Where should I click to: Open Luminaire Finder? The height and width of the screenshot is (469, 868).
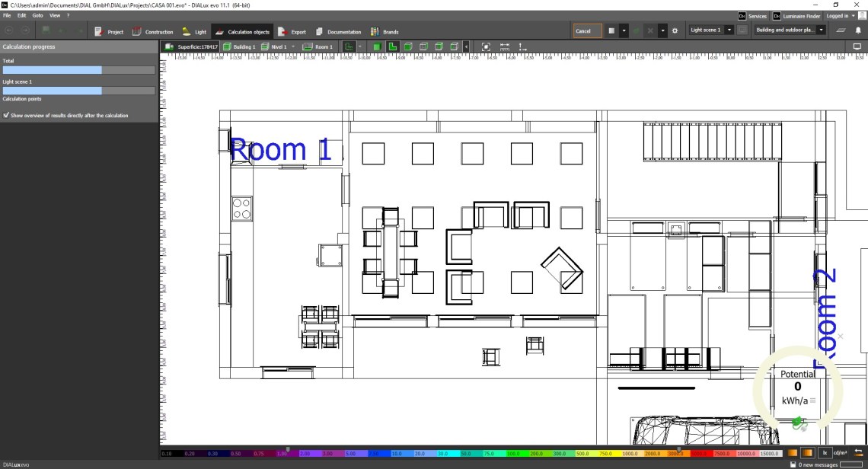[x=797, y=15]
